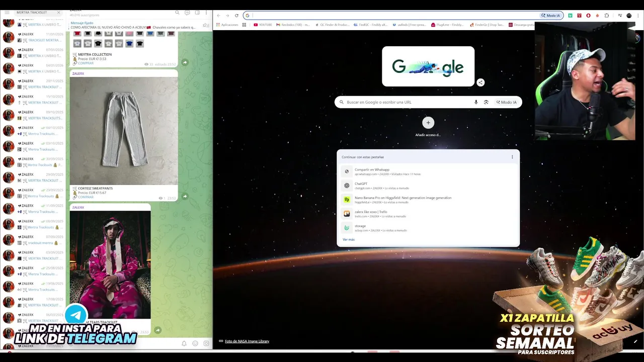Go forward in Chrome
The image size is (644, 362).
click(x=227, y=16)
